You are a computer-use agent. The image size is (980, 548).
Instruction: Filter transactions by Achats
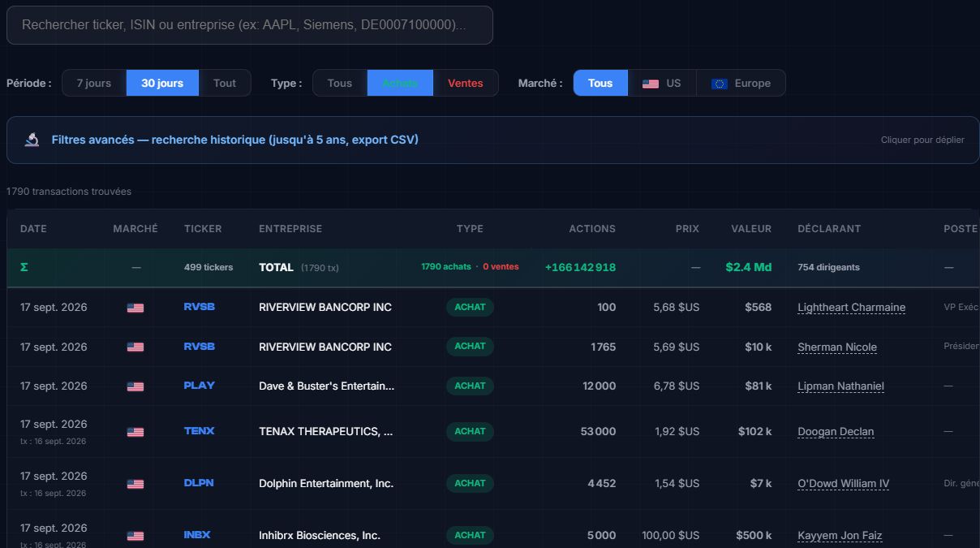(x=400, y=83)
